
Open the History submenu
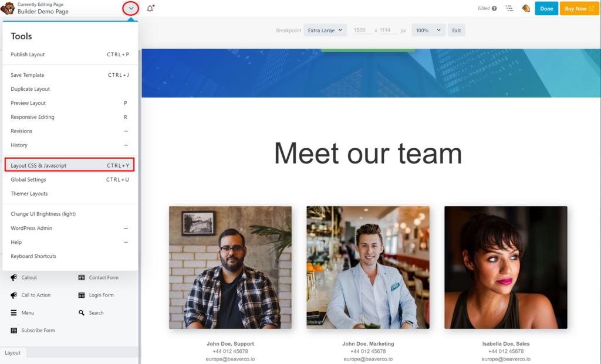click(70, 145)
